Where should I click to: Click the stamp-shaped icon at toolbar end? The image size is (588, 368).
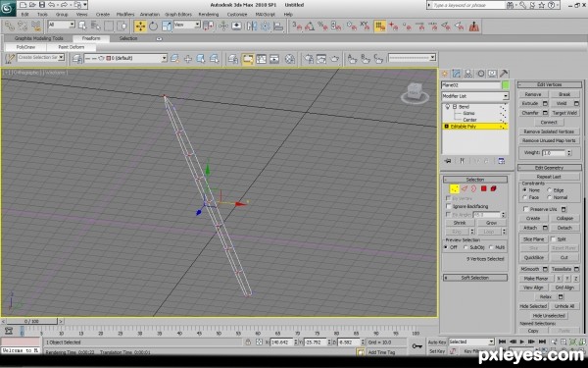[x=474, y=26]
